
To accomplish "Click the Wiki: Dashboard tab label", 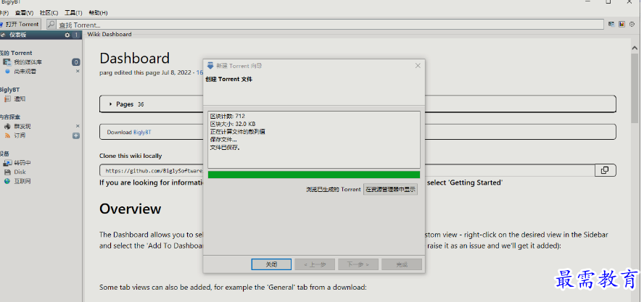I will click(110, 35).
